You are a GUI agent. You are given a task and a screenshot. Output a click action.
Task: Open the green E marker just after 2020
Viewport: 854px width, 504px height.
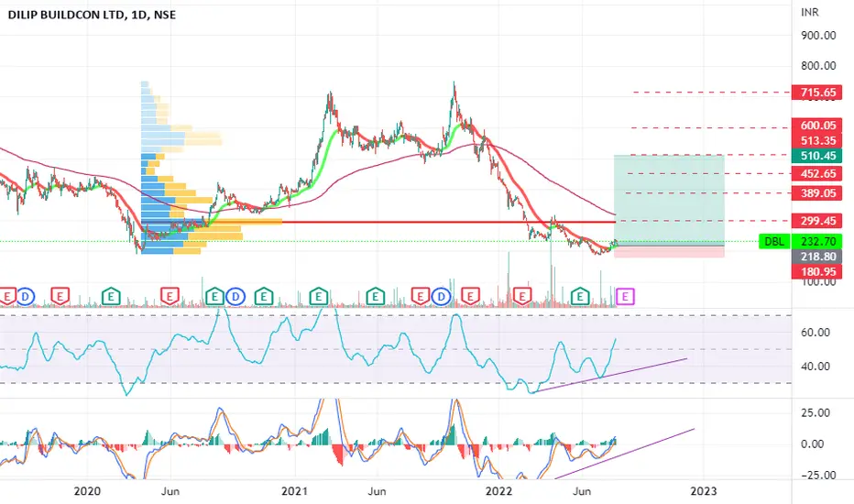pos(111,297)
